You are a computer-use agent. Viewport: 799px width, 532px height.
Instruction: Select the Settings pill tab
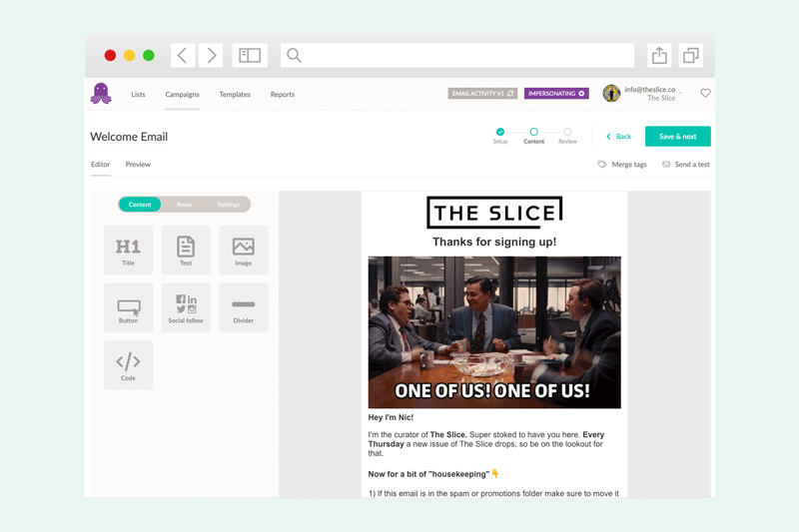click(x=229, y=205)
